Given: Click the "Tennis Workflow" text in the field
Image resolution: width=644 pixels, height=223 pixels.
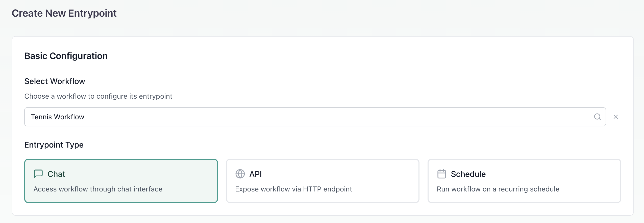Looking at the screenshot, I should click(58, 117).
